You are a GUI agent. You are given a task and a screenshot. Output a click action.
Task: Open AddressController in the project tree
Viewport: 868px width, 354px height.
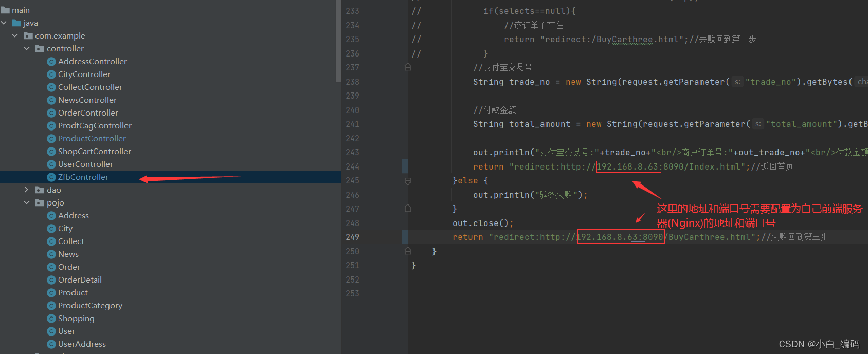(93, 61)
